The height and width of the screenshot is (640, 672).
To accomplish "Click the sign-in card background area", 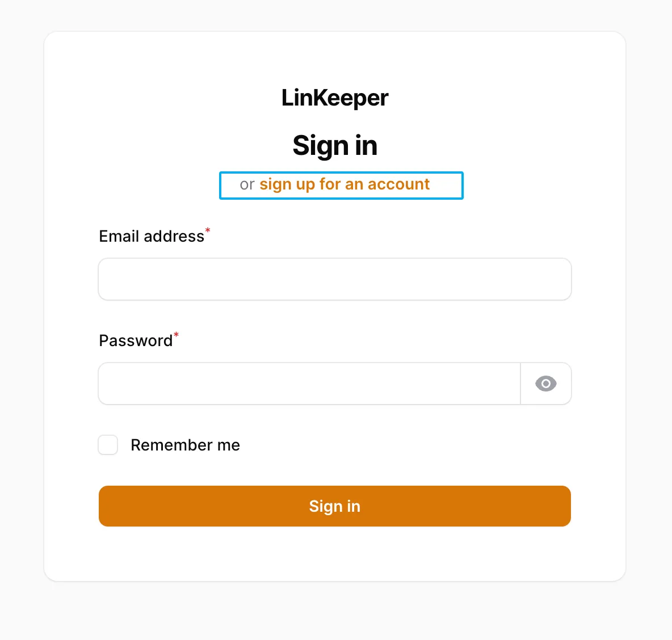I will pos(335,553).
